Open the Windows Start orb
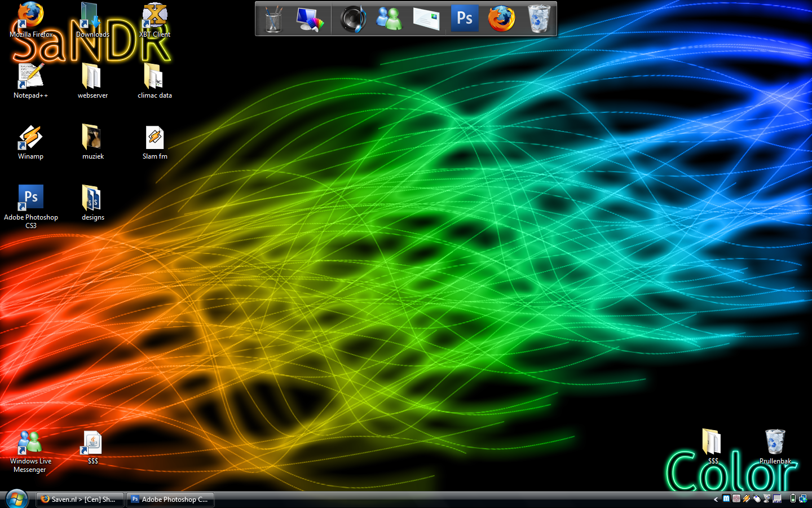Image resolution: width=812 pixels, height=508 pixels. pos(16,499)
